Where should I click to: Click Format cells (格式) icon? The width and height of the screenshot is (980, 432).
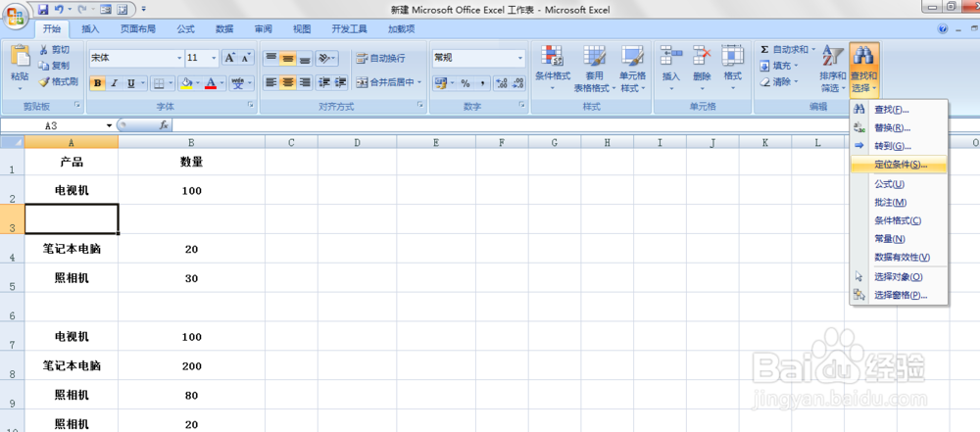(x=732, y=56)
